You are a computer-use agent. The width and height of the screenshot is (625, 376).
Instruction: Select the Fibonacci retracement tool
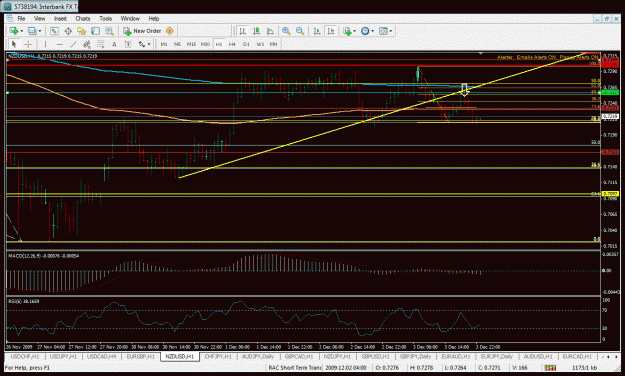tap(100, 44)
